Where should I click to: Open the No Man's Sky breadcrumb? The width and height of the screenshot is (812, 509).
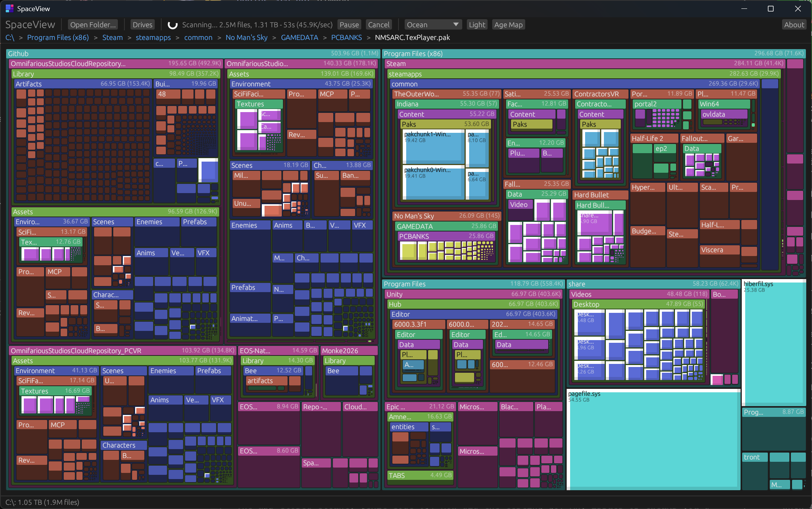click(x=246, y=38)
